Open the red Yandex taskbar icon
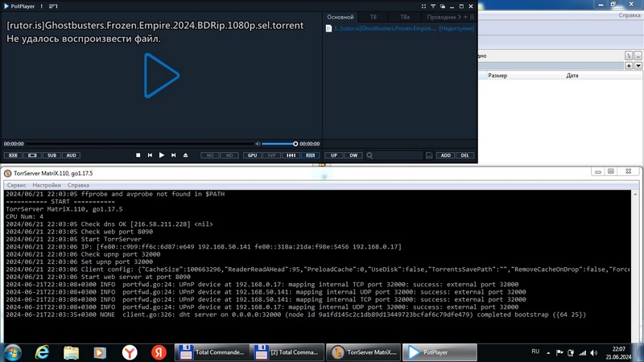 159,352
